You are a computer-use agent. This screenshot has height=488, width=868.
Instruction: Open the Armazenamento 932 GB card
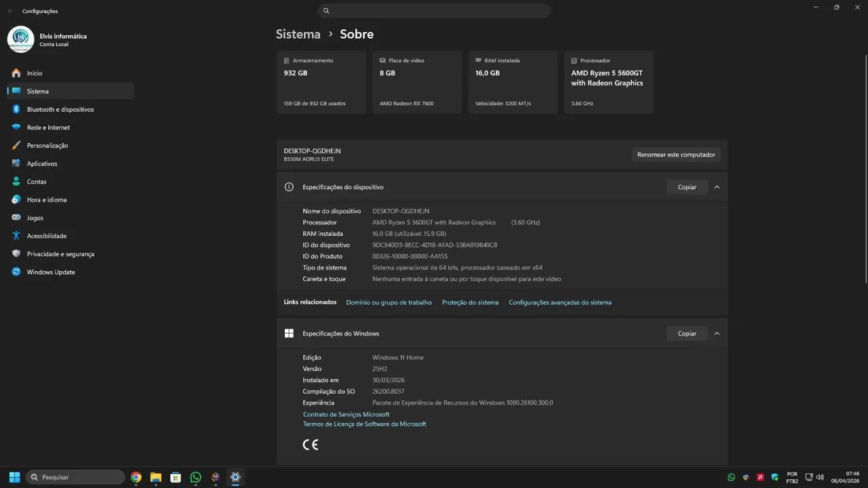pos(321,82)
